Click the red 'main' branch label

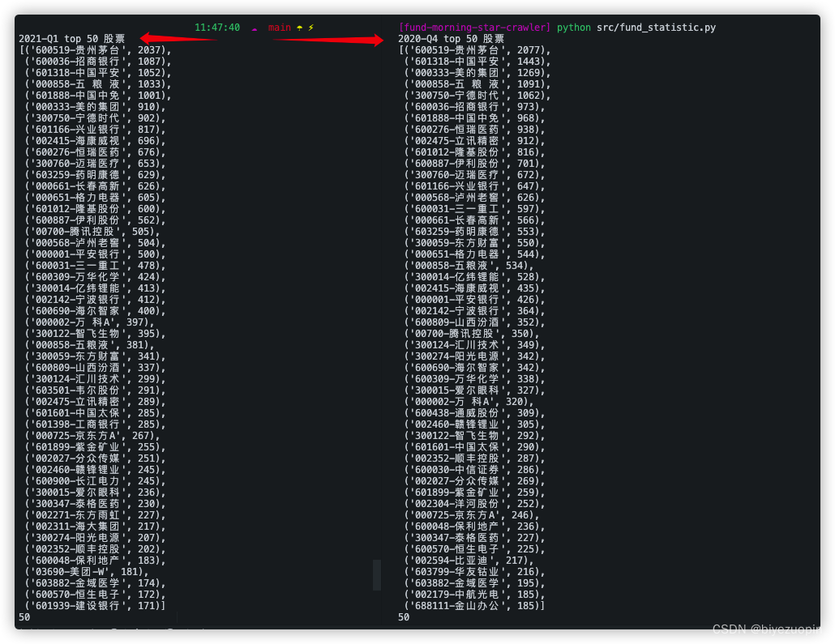point(280,28)
